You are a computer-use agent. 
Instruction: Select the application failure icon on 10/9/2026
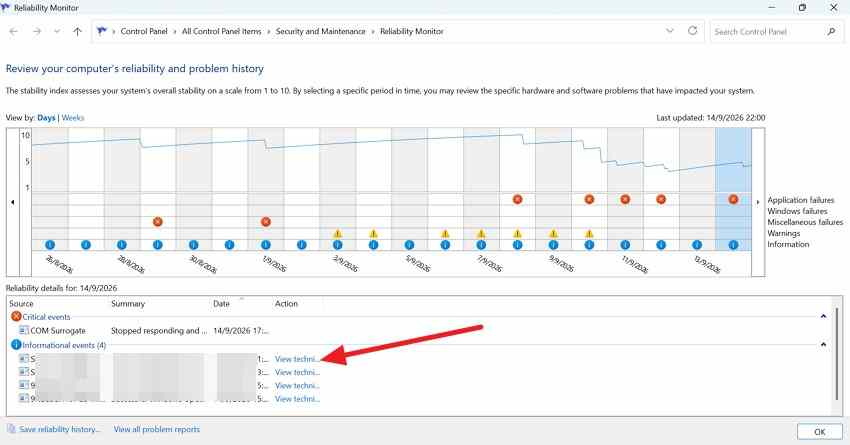tap(589, 199)
